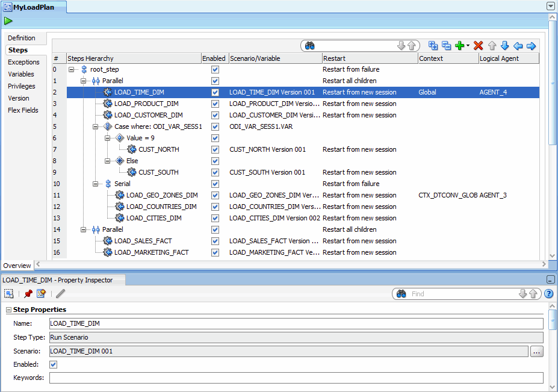Screen dimensions: 558x392
Task: Switch to the Exceptions tab
Action: click(x=23, y=62)
